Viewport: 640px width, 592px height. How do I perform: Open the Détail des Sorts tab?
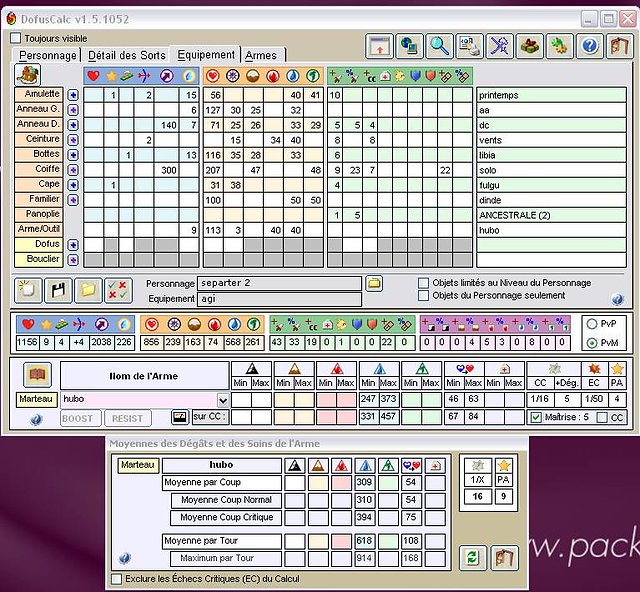(127, 56)
